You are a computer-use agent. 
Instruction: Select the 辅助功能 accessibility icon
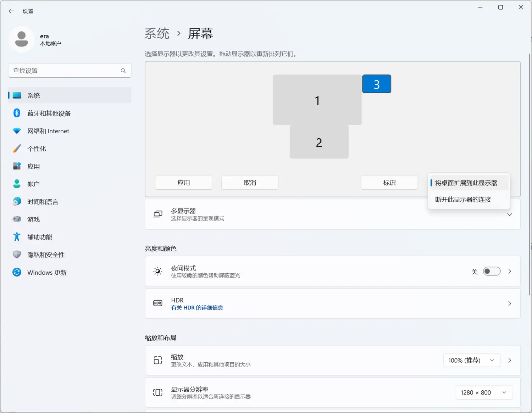click(17, 237)
